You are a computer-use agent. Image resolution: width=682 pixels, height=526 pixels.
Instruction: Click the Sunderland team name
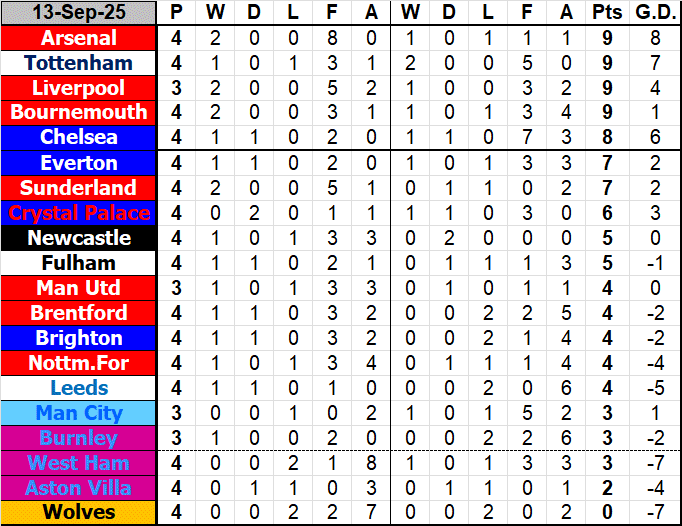pos(79,188)
